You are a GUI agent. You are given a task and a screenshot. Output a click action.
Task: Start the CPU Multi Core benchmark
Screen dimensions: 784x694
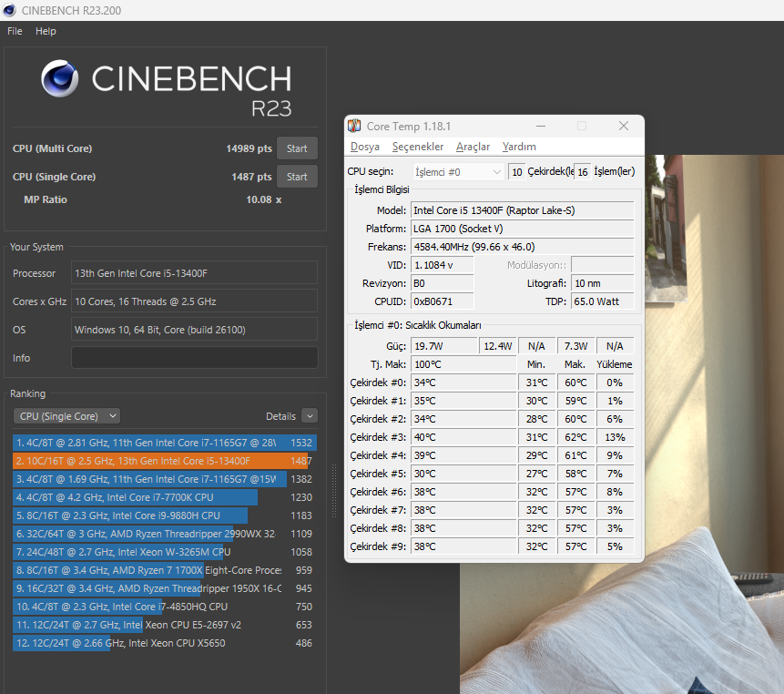tap(297, 148)
